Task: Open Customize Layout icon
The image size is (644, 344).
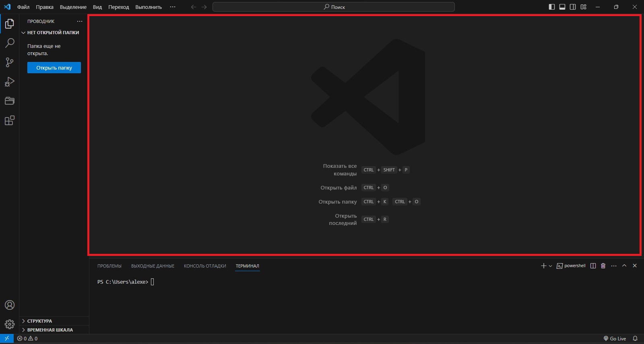Action: 584,7
